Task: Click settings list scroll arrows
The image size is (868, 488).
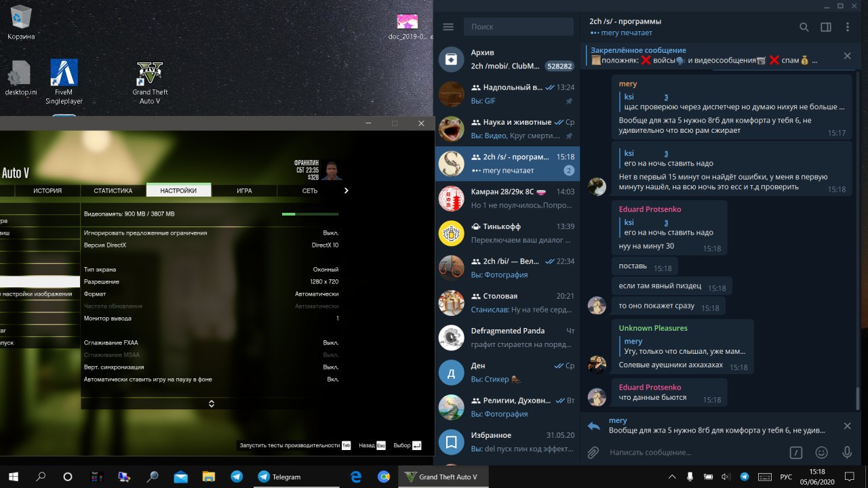Action: pos(211,403)
